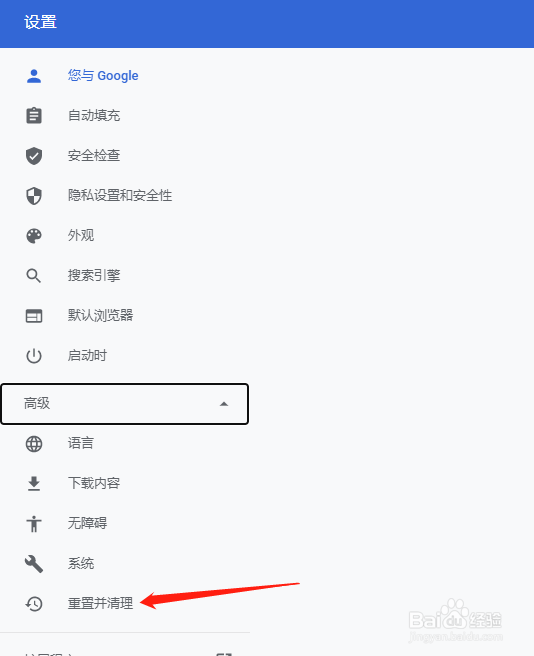Open the 您与 Google settings page
Screen dimensions: 534x656
[103, 76]
